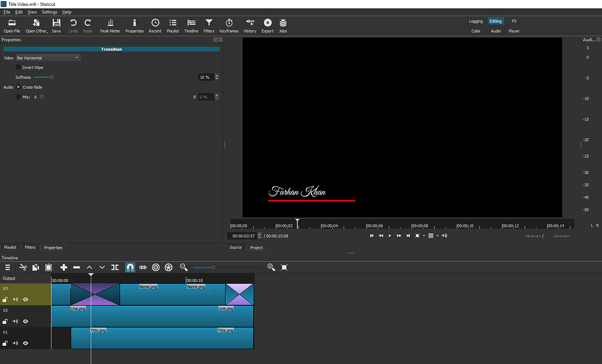The width and height of the screenshot is (602, 364).
Task: Switch to the Editing layout
Action: point(494,21)
